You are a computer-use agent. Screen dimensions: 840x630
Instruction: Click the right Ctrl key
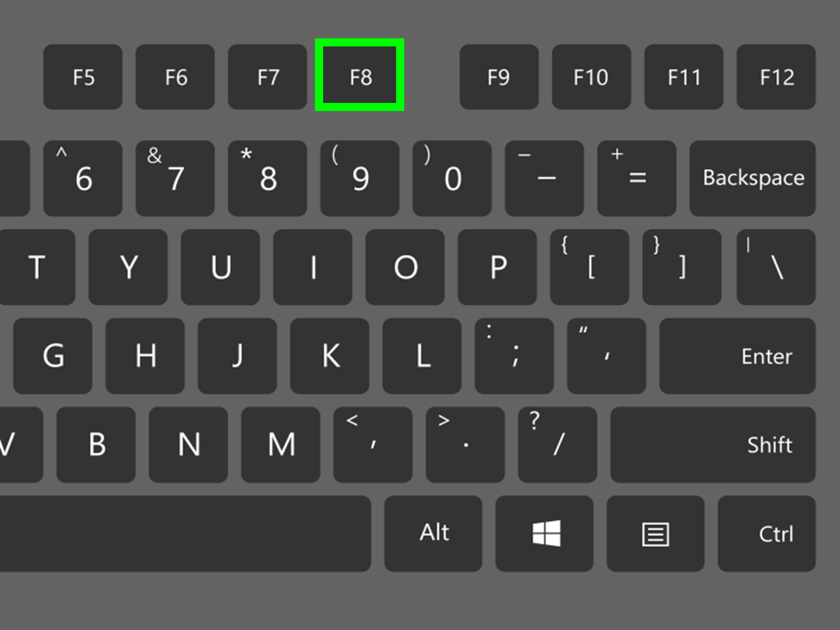pos(767,533)
